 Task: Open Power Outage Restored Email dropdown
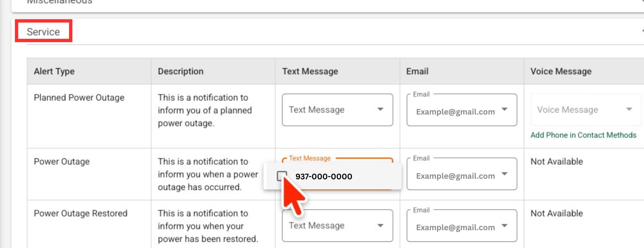462,225
